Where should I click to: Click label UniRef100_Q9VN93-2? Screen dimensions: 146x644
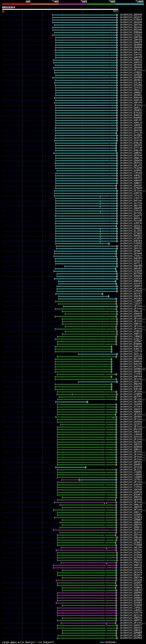[x=132, y=369]
